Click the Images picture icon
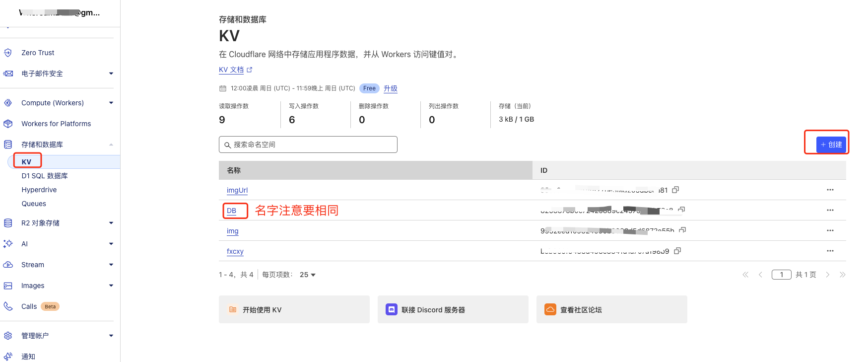This screenshot has height=362, width=868. pos(8,286)
